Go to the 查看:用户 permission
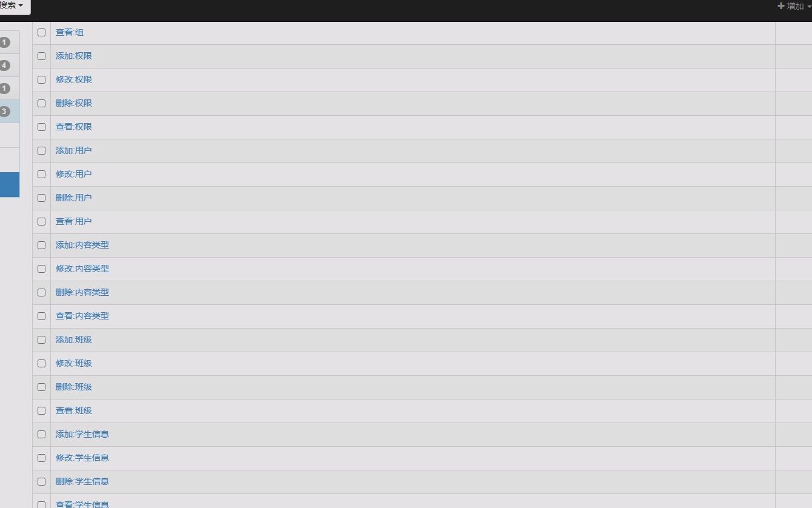Viewport: 812px width, 508px height. 74,221
